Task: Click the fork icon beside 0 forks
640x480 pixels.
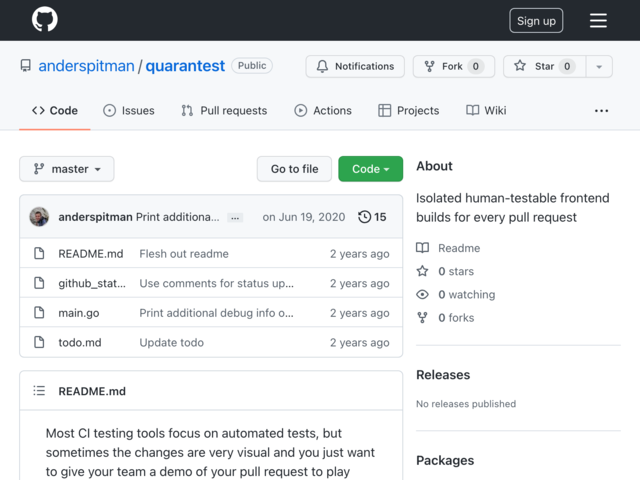Action: coord(422,318)
